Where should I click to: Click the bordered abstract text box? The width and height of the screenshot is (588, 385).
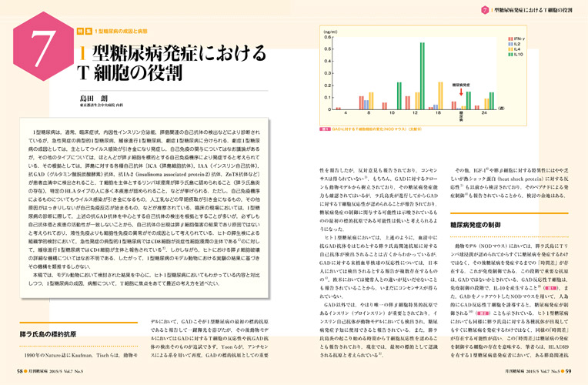click(145, 208)
